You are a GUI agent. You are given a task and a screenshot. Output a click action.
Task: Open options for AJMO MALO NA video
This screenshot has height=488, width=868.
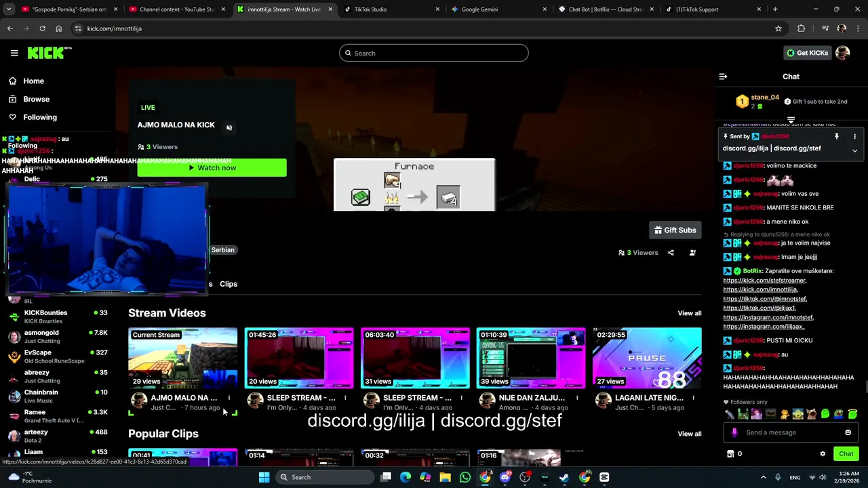coord(229,398)
